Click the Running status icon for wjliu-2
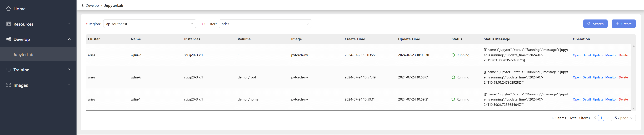This screenshot has height=135, width=644. tap(453, 55)
